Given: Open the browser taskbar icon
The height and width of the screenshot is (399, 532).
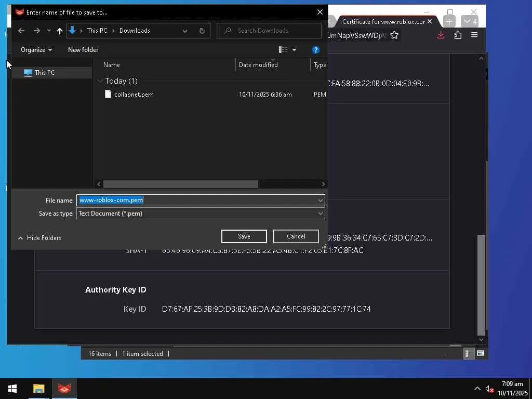Looking at the screenshot, I should (x=64, y=389).
